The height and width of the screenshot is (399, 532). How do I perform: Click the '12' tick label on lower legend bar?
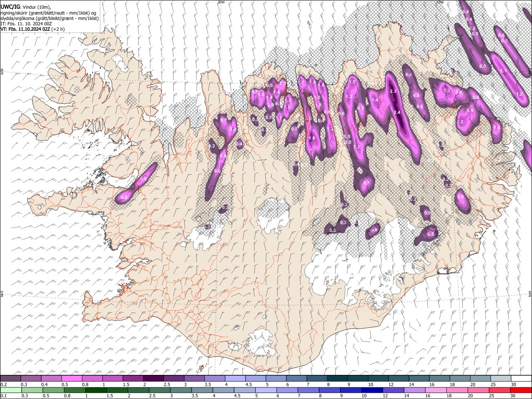pyautogui.click(x=385, y=396)
